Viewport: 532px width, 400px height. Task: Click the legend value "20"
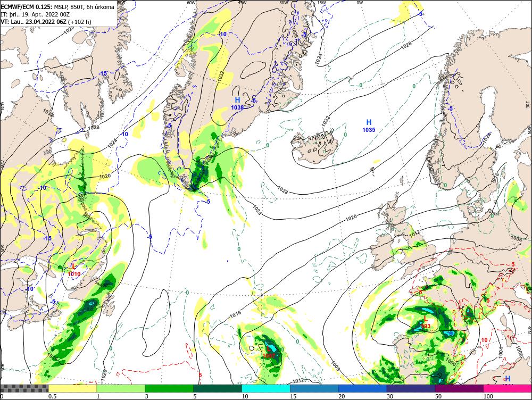pyautogui.click(x=342, y=396)
